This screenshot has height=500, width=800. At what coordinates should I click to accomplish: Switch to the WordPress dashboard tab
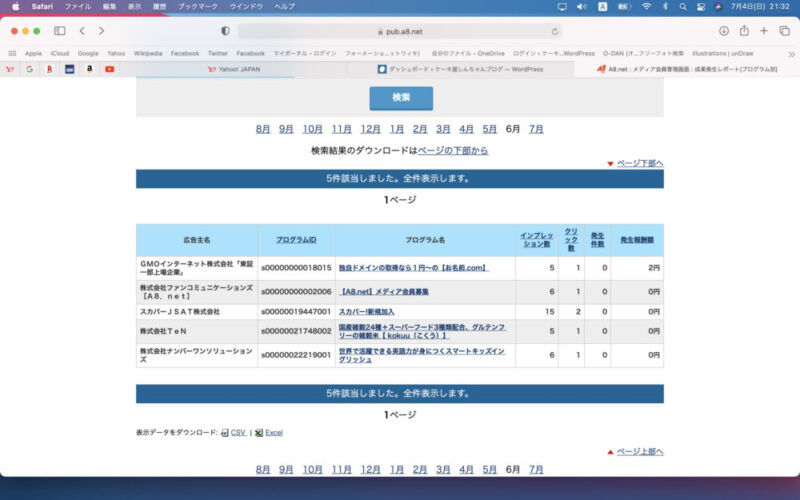(461, 69)
